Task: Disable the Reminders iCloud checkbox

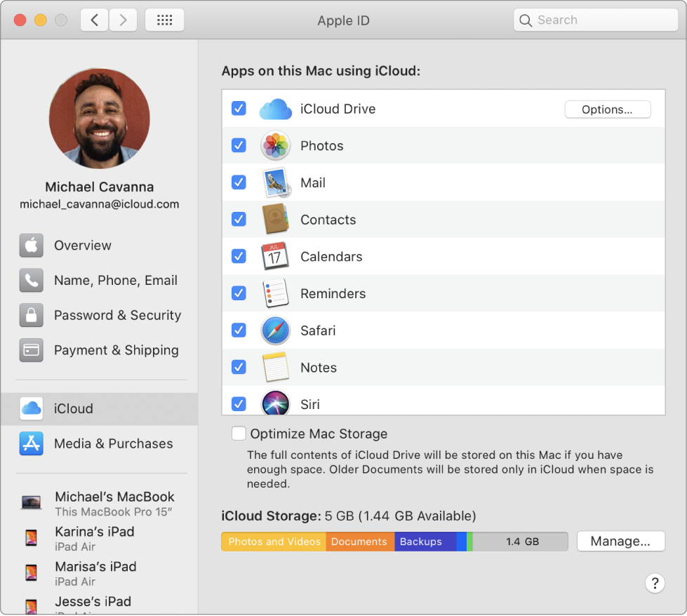Action: [x=239, y=293]
